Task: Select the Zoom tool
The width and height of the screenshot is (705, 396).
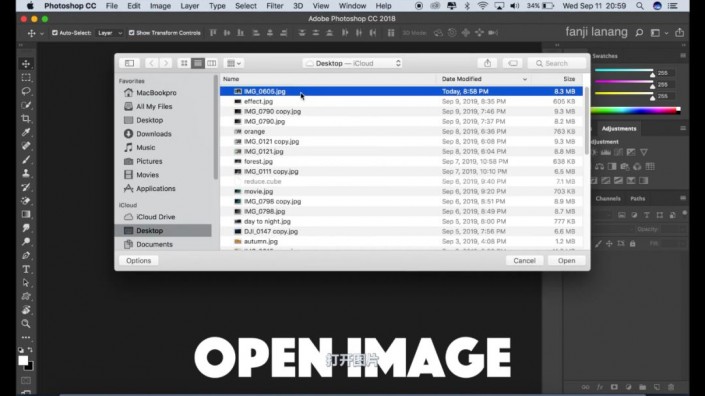Action: pos(26,324)
